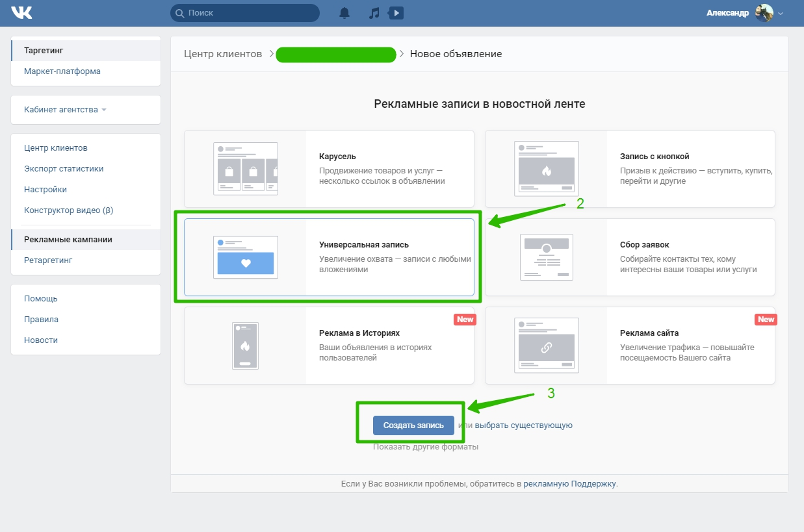804x532 pixels.
Task: Select the lead form 'Сбор заявок' icon
Action: pos(546,257)
